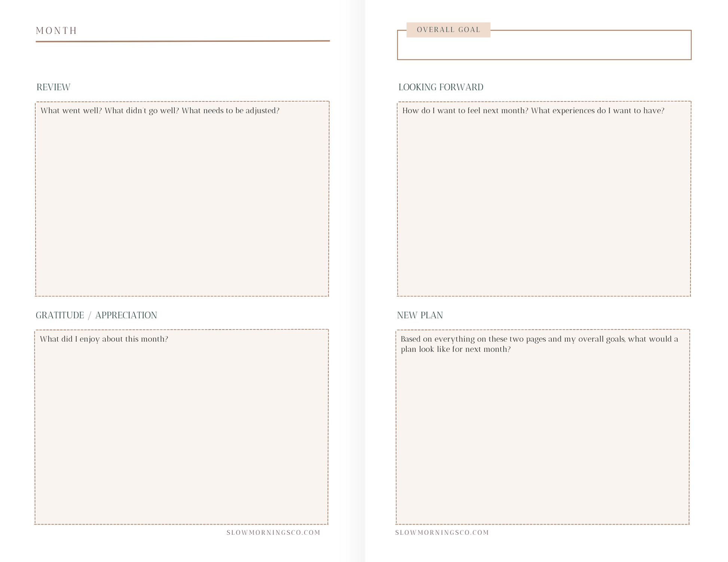
Task: Click the center page fold divider
Action: coord(365,280)
